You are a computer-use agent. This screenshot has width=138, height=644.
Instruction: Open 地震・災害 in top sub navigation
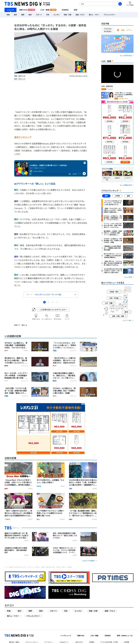point(67,15)
